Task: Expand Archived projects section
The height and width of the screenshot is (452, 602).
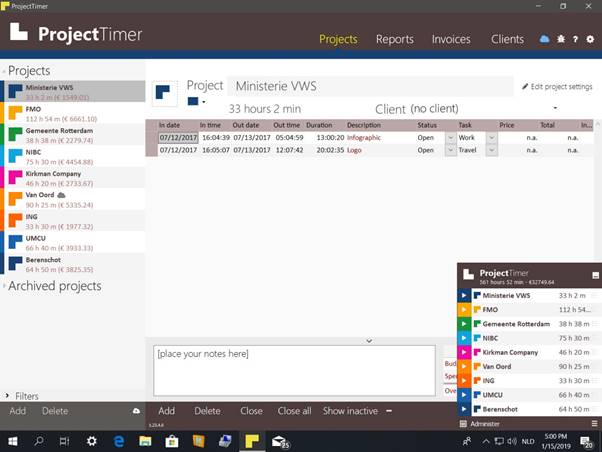Action: pyautogui.click(x=4, y=286)
